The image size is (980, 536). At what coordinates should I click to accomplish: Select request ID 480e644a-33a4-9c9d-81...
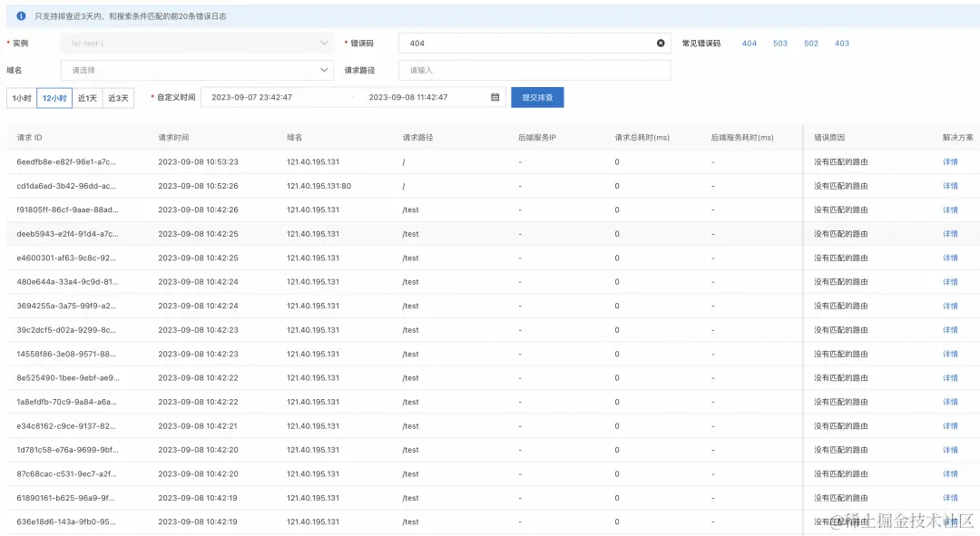(x=67, y=282)
